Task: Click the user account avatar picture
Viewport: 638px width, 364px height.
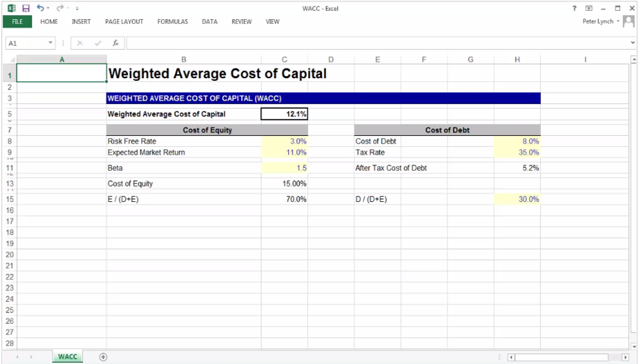Action: (629, 22)
